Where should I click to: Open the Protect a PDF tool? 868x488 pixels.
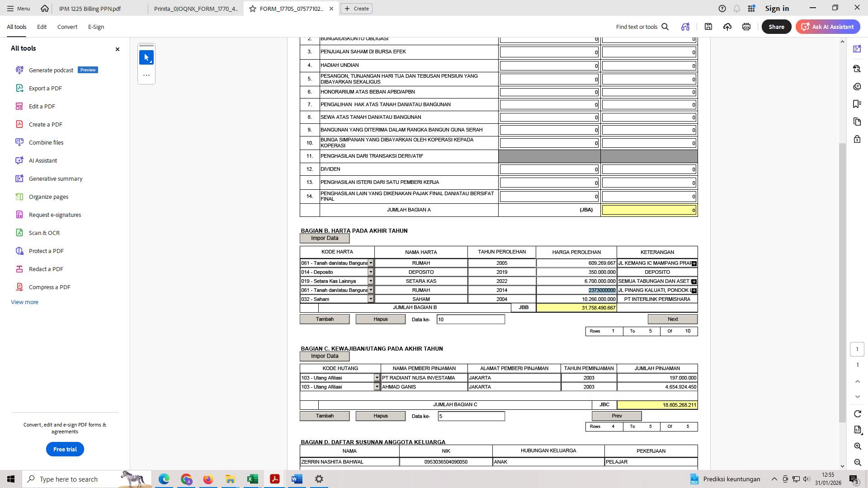pos(46,251)
